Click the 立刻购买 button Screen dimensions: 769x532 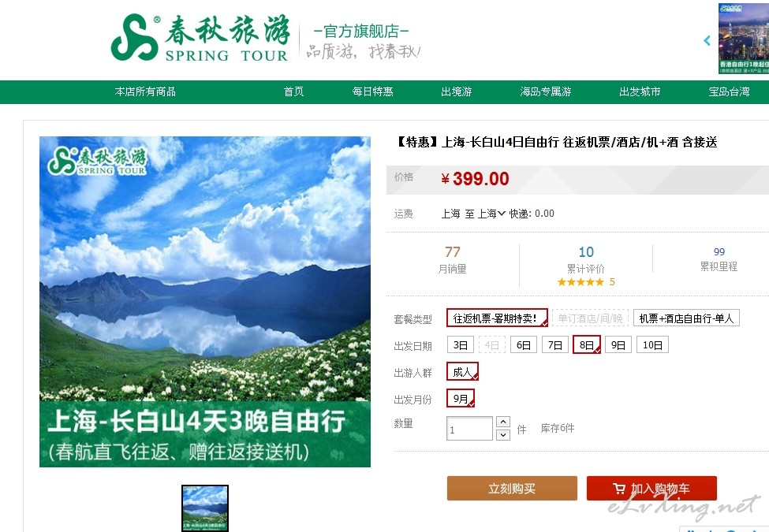pos(512,489)
